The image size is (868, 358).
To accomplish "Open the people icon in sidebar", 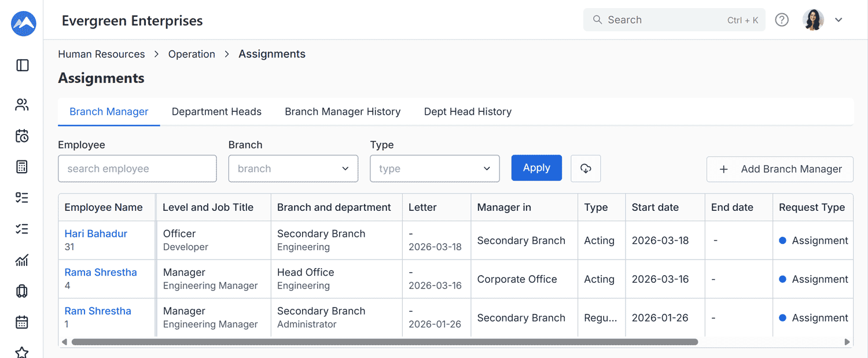I will (22, 105).
